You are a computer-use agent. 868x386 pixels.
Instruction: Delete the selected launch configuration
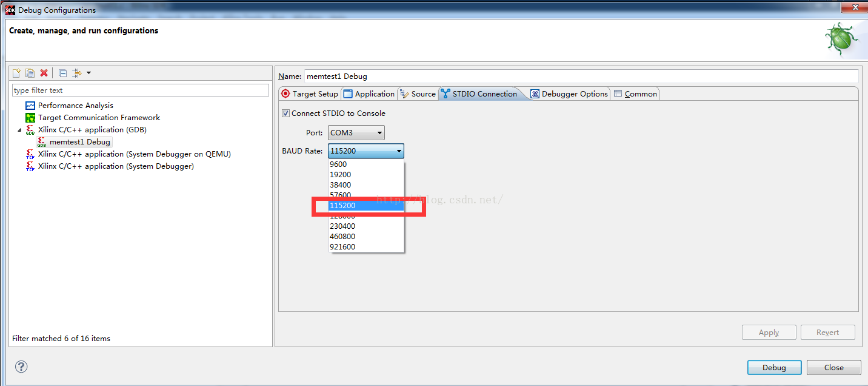click(44, 73)
